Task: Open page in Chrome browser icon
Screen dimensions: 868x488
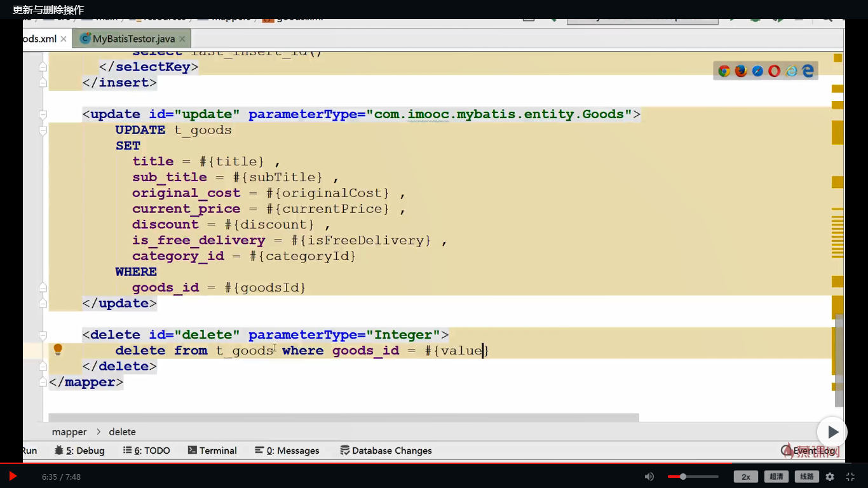Action: 724,71
